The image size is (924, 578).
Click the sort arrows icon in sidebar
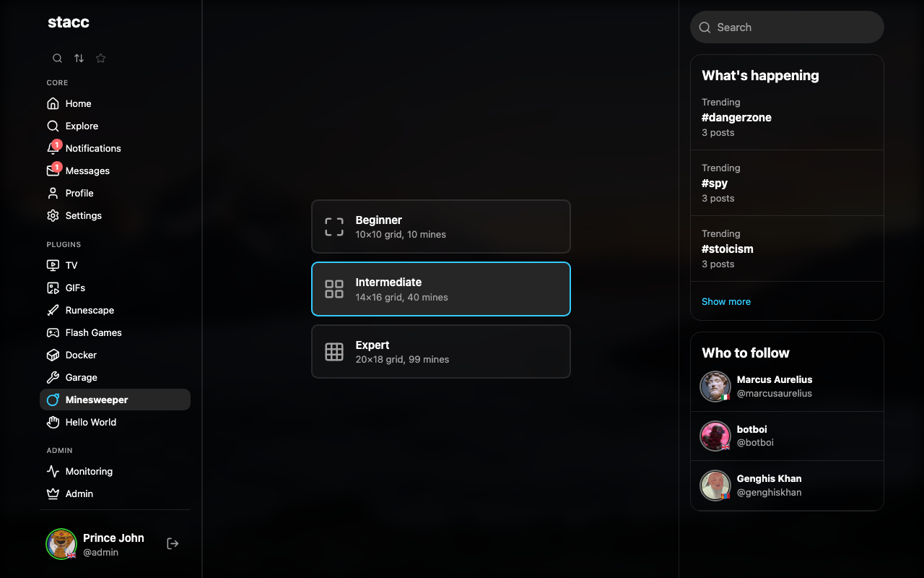click(79, 59)
